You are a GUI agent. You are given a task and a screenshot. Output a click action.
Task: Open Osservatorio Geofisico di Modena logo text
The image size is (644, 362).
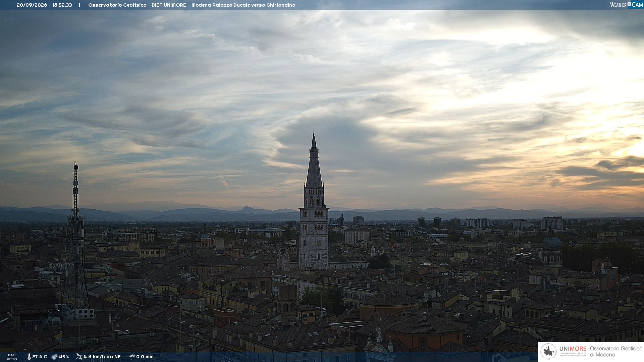pos(616,352)
